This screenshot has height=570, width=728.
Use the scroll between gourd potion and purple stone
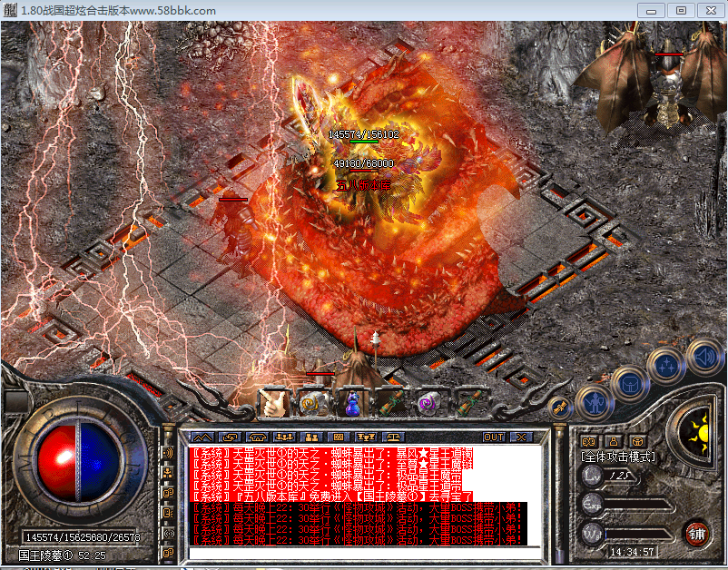(392, 403)
